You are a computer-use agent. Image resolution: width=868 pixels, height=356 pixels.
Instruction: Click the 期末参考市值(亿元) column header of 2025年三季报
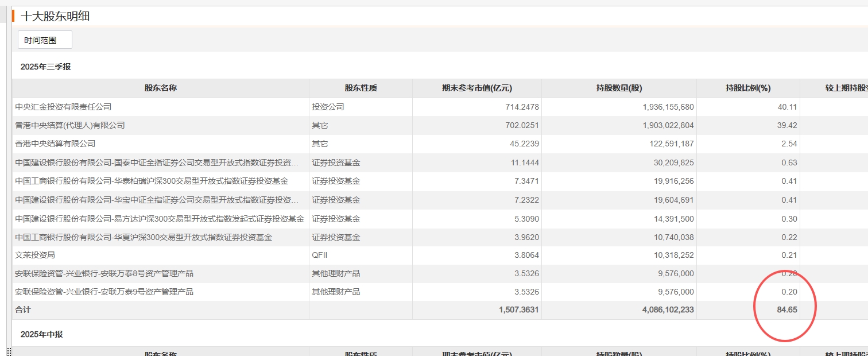tap(477, 88)
